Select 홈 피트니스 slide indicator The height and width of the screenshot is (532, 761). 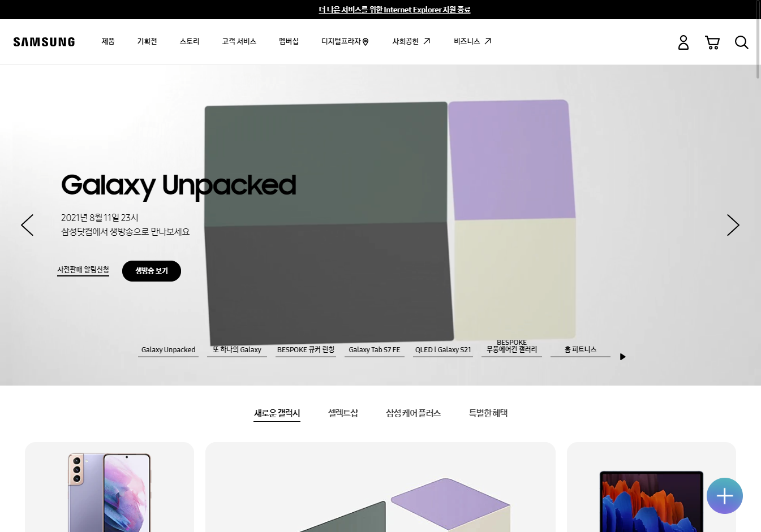click(x=581, y=351)
